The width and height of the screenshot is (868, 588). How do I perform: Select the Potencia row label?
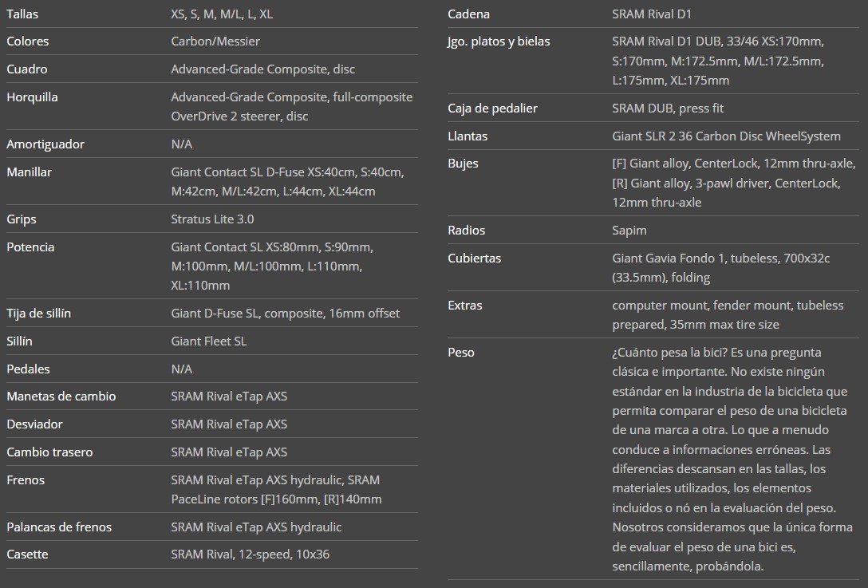pos(30,247)
